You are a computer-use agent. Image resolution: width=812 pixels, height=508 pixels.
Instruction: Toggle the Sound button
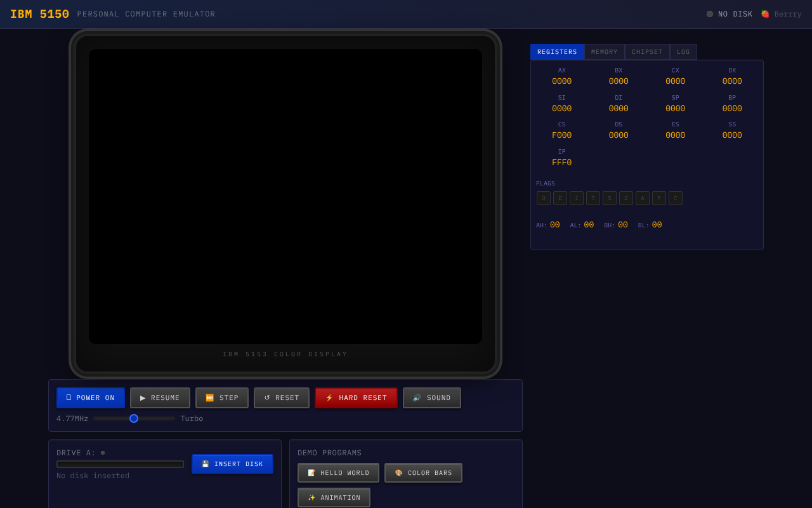coord(432,398)
